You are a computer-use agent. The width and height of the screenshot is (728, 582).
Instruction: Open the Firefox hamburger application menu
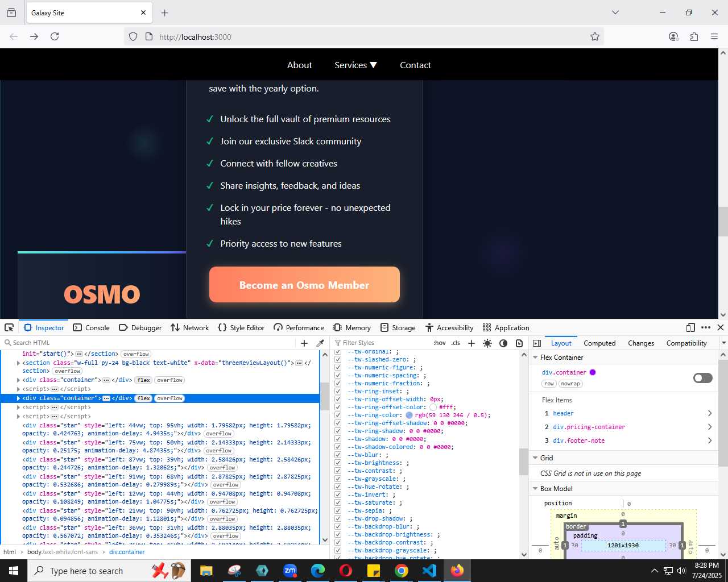pos(714,36)
